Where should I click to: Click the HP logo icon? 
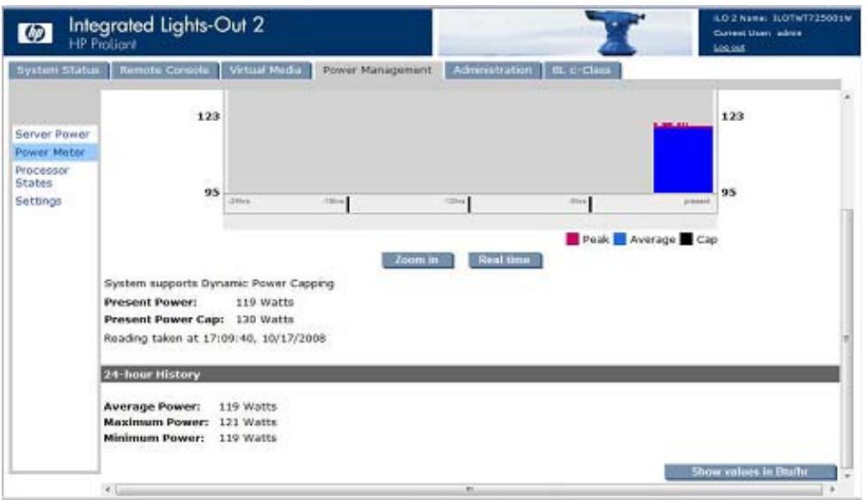(x=35, y=33)
